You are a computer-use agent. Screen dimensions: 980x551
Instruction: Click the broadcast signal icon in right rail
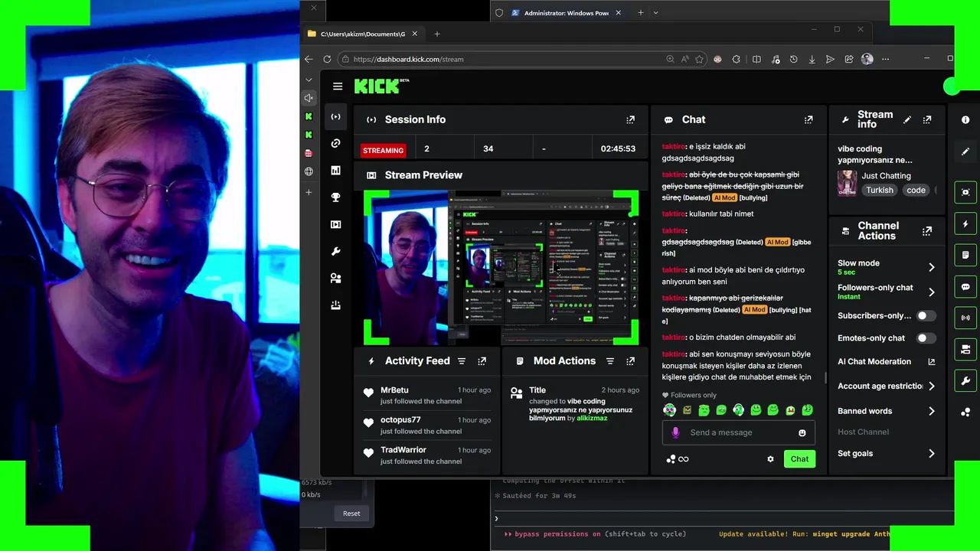pos(965,318)
